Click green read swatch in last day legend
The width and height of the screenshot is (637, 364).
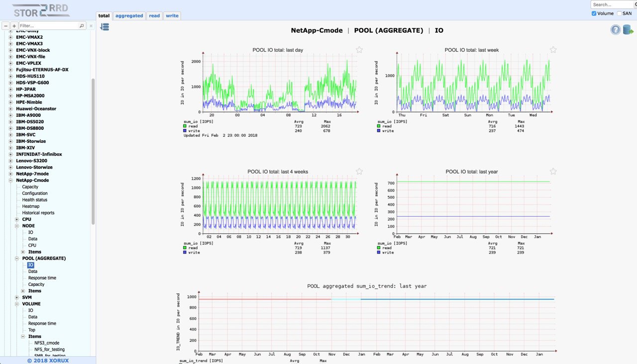[186, 126]
